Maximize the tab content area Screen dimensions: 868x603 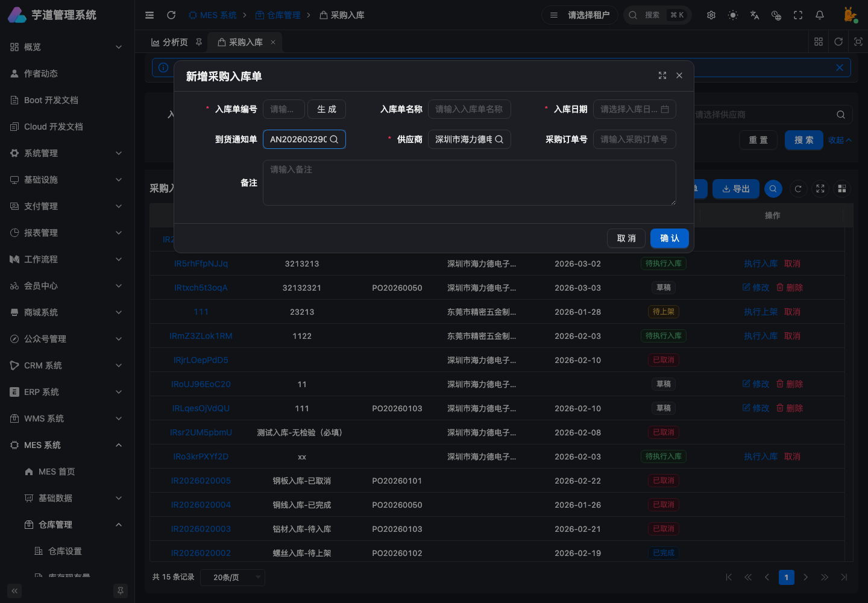pos(858,42)
